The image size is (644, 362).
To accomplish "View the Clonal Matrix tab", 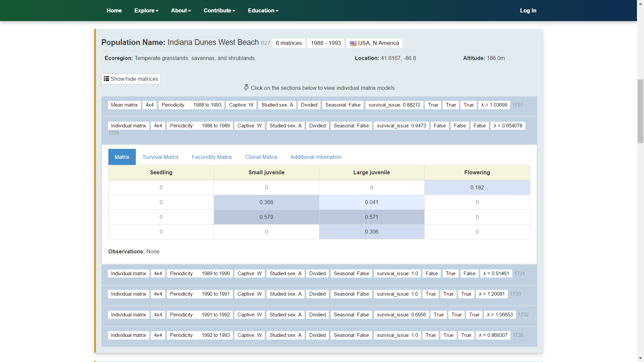I will click(x=261, y=157).
